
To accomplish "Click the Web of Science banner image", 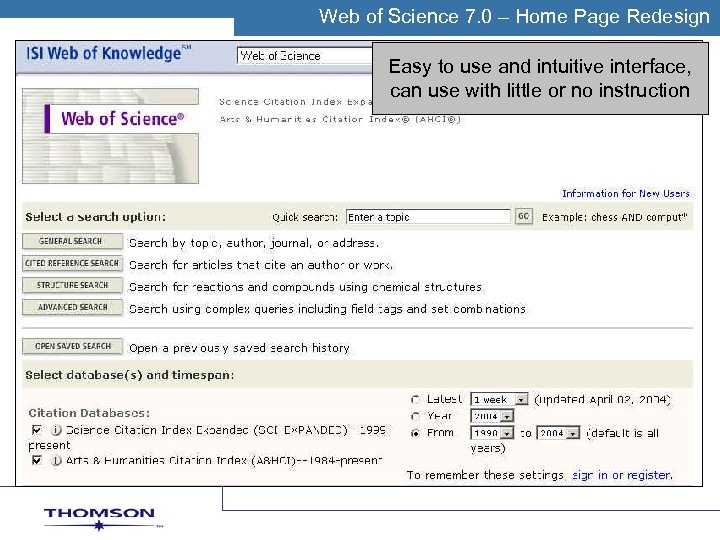I will click(x=111, y=136).
